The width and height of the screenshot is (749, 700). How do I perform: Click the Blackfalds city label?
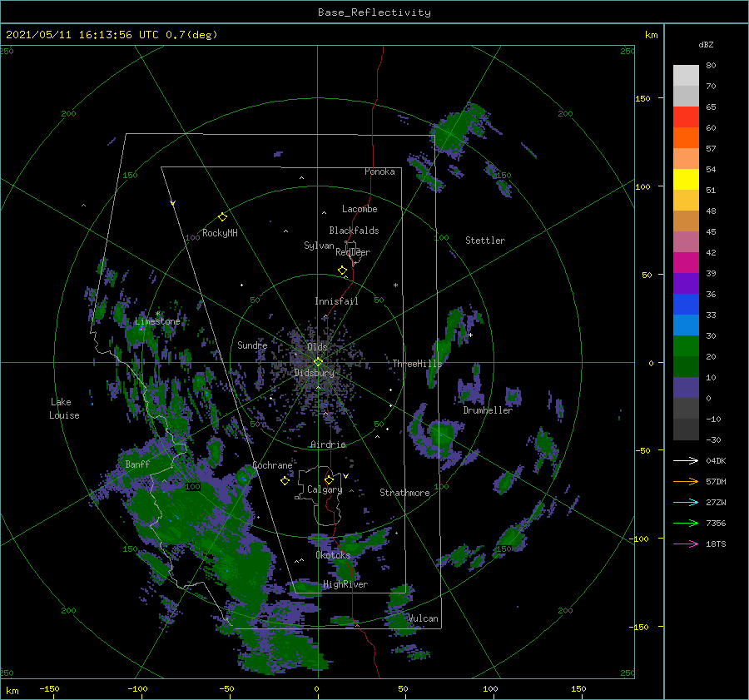pyautogui.click(x=354, y=231)
